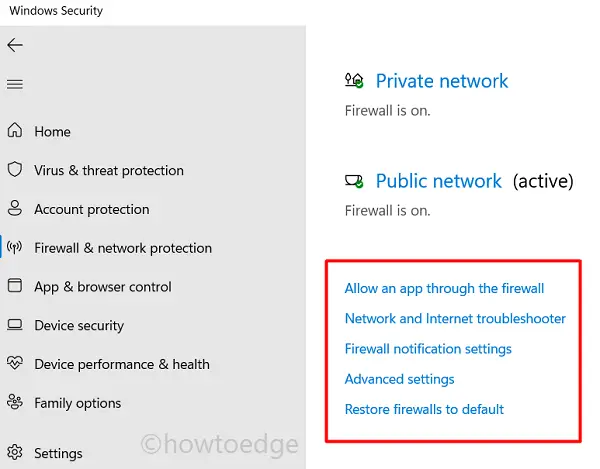
Task: Click the Virus & threat protection shield icon
Action: click(15, 170)
